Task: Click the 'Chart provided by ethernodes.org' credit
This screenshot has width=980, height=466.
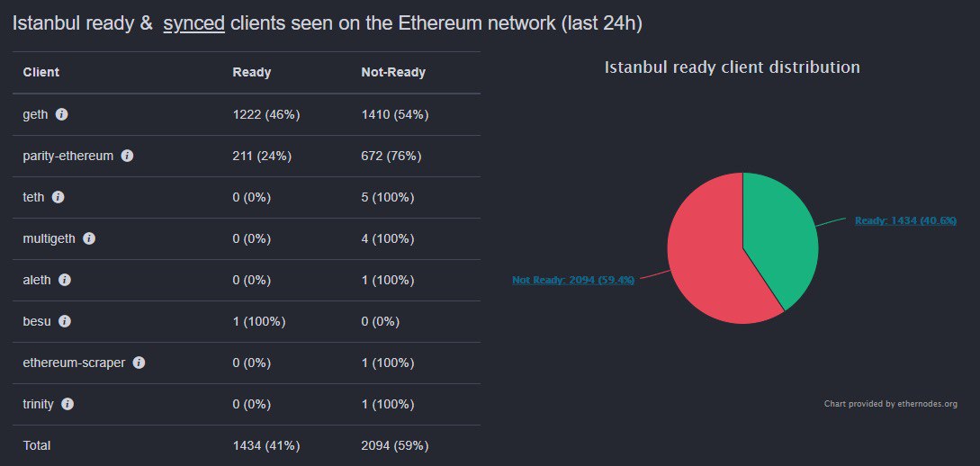Action: pyautogui.click(x=890, y=404)
